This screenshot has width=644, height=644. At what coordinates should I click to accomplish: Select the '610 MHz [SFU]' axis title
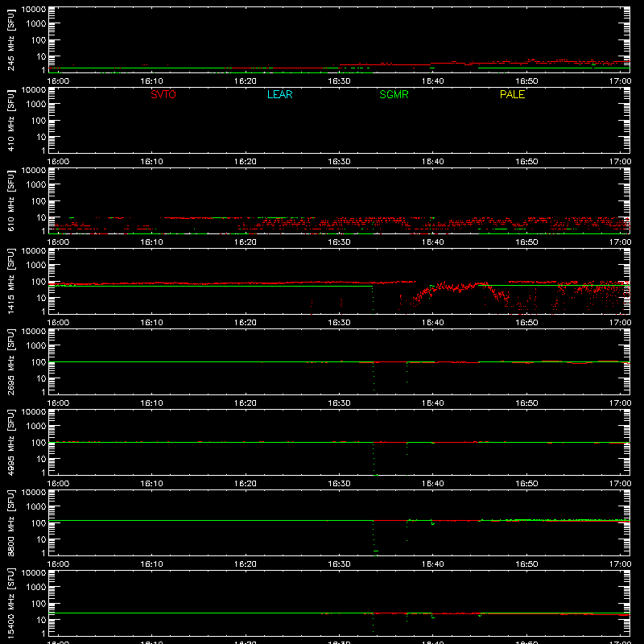[11, 201]
